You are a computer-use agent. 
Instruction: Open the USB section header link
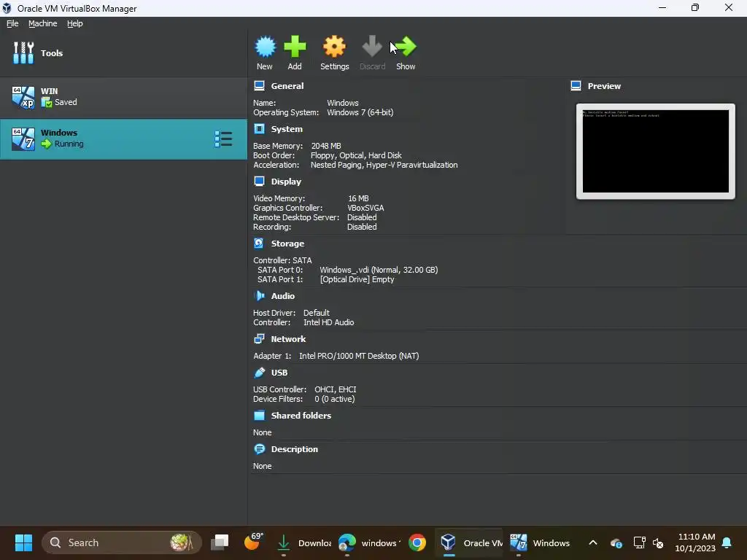pyautogui.click(x=279, y=373)
